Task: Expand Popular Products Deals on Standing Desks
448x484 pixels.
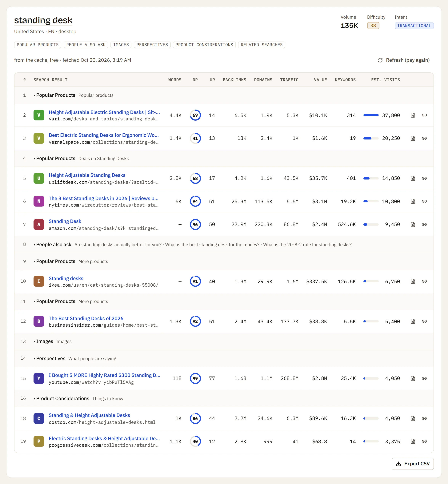Action: pos(224,158)
